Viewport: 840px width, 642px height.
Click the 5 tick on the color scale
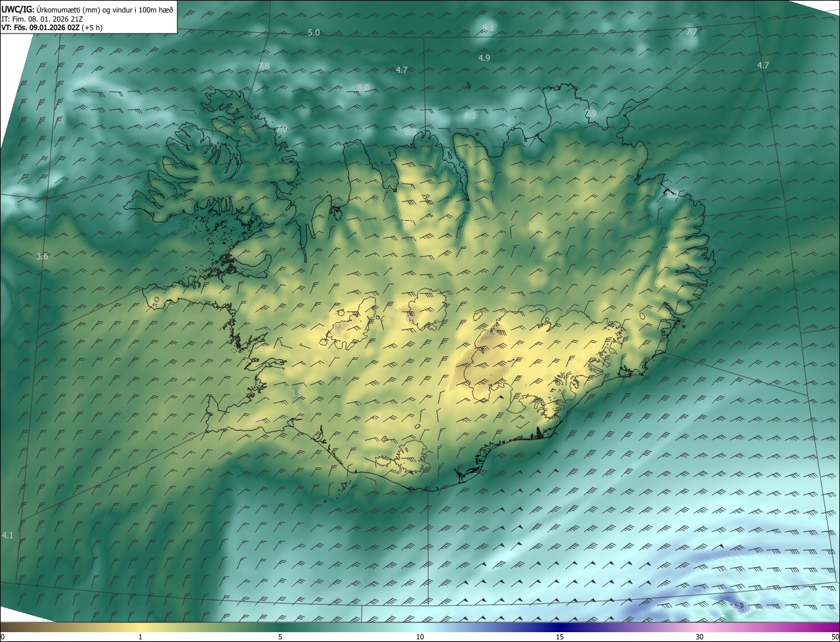[280, 637]
